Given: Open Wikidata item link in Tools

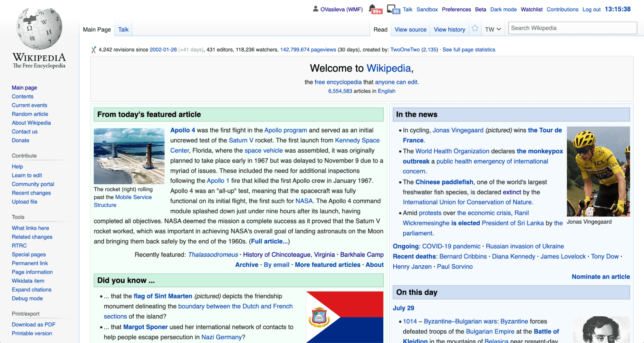Looking at the screenshot, I should pyautogui.click(x=28, y=281).
